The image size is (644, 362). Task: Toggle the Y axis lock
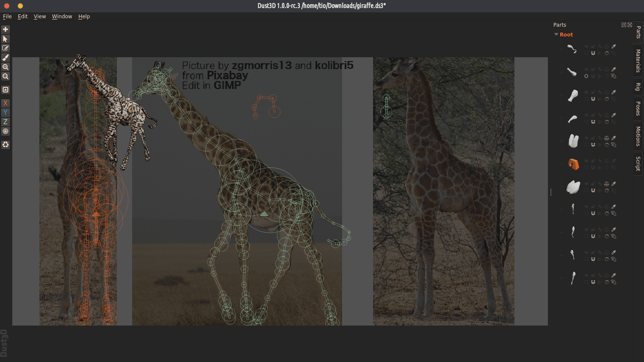[6, 112]
